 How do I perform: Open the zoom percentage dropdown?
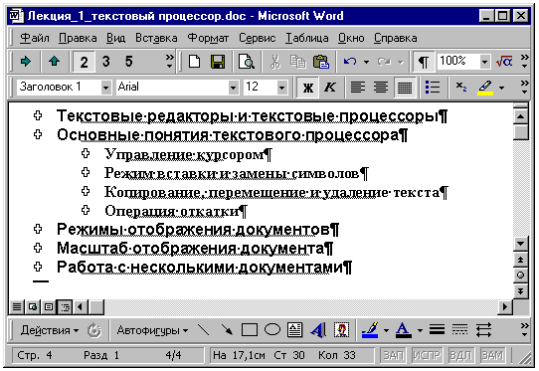(x=485, y=62)
